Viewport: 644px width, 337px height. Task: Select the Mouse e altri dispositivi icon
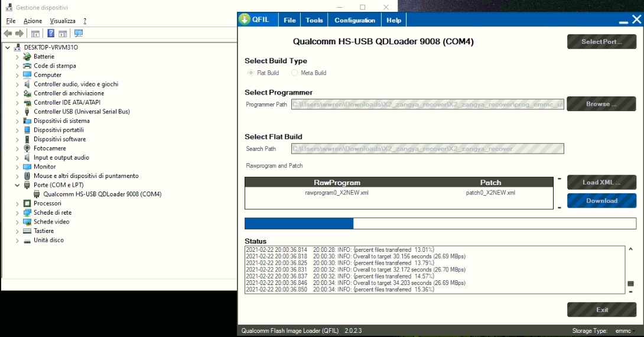click(27, 176)
